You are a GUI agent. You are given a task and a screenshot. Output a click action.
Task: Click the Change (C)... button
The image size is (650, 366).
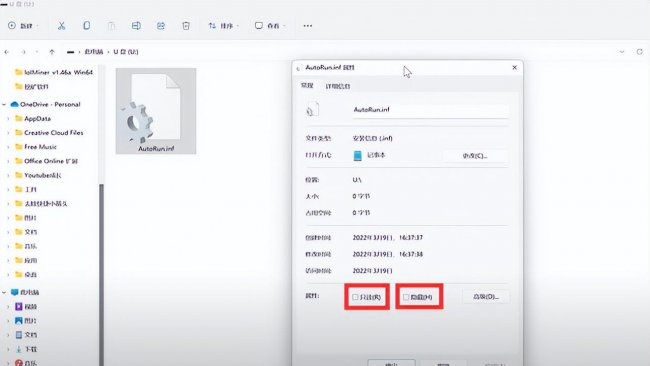click(x=475, y=156)
